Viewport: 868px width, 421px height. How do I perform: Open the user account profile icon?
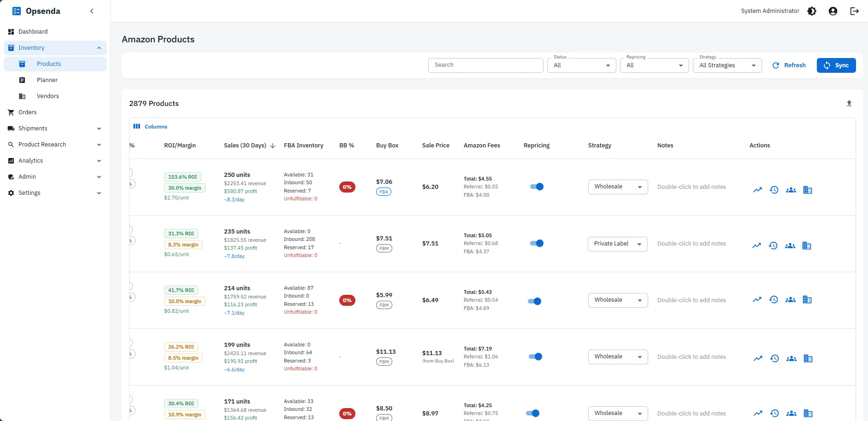(x=833, y=11)
